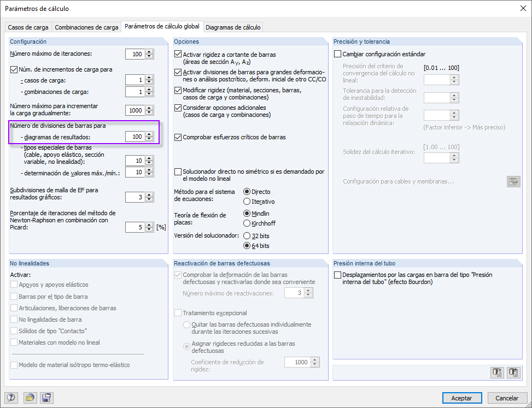
Task: Switch to the Casos de carga tab
Action: pos(28,26)
